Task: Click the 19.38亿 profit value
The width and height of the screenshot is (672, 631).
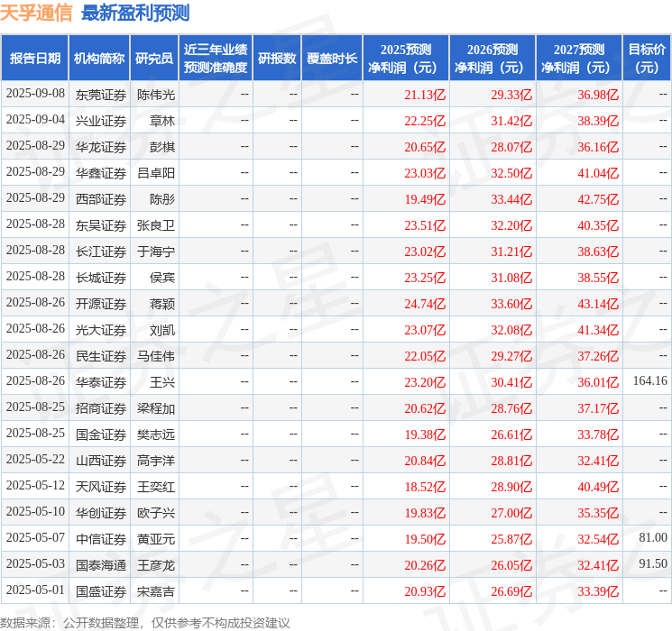Action: [425, 434]
